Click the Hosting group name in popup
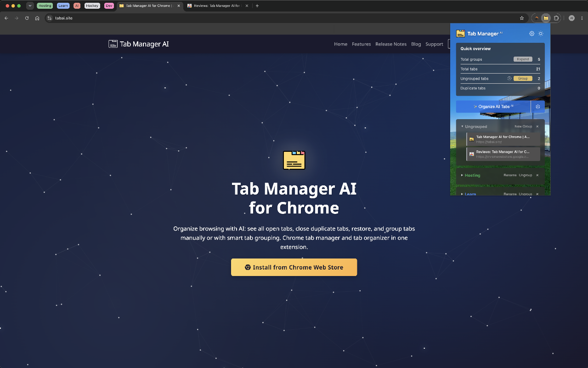The height and width of the screenshot is (368, 588). tap(472, 175)
